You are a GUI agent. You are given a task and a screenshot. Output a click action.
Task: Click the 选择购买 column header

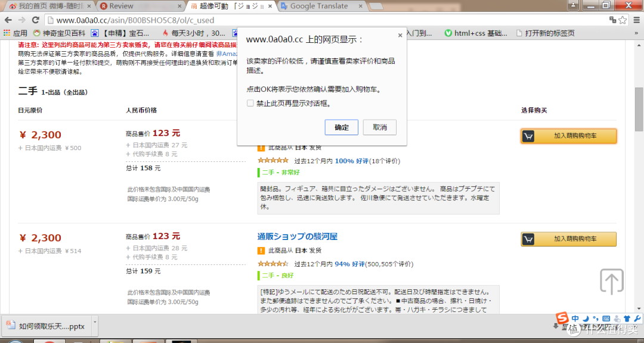(534, 110)
